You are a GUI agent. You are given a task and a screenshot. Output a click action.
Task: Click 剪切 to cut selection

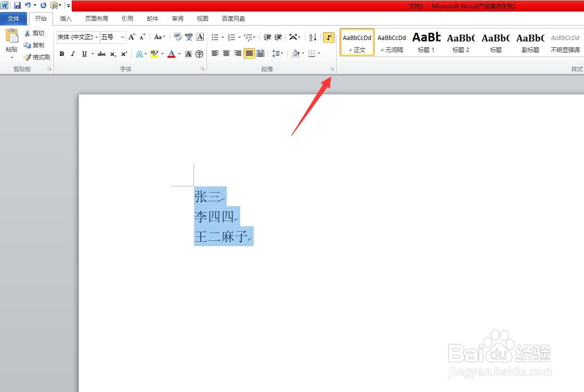click(x=34, y=33)
